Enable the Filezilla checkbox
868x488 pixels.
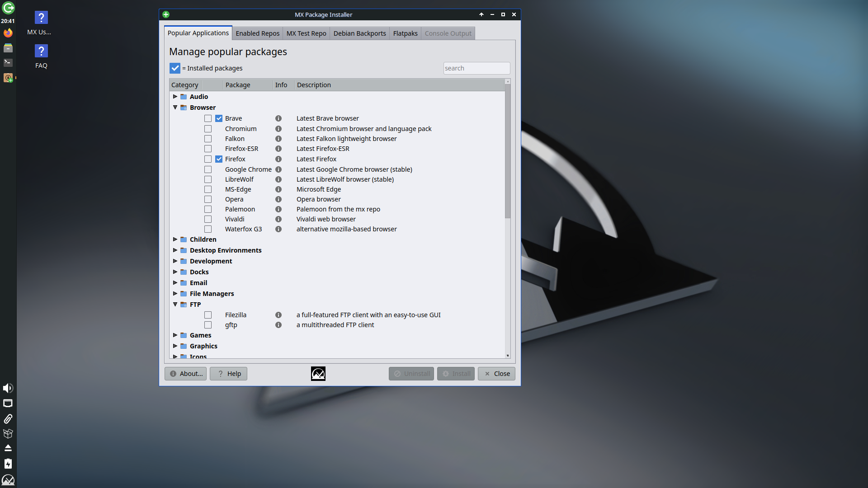click(208, 315)
